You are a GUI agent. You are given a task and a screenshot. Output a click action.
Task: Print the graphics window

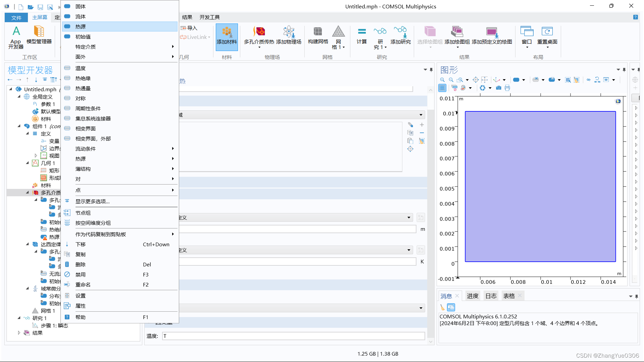(x=507, y=88)
